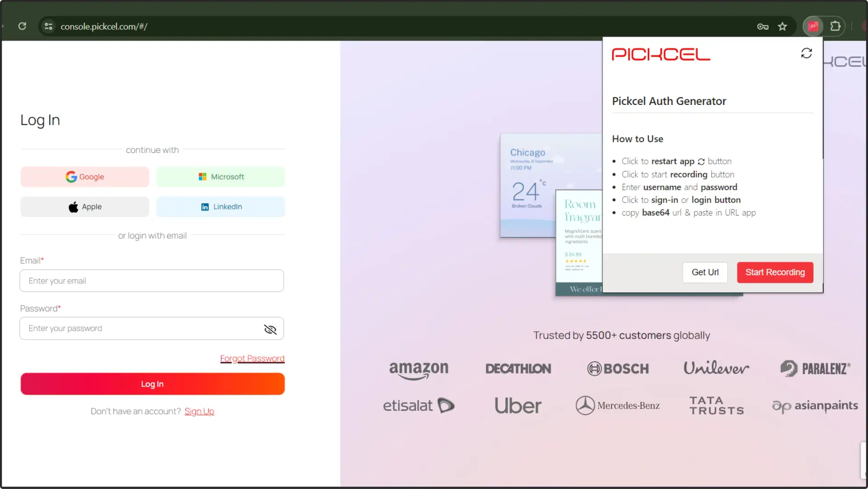This screenshot has height=489, width=868.
Task: Click the Sign Up link
Action: pyautogui.click(x=199, y=411)
